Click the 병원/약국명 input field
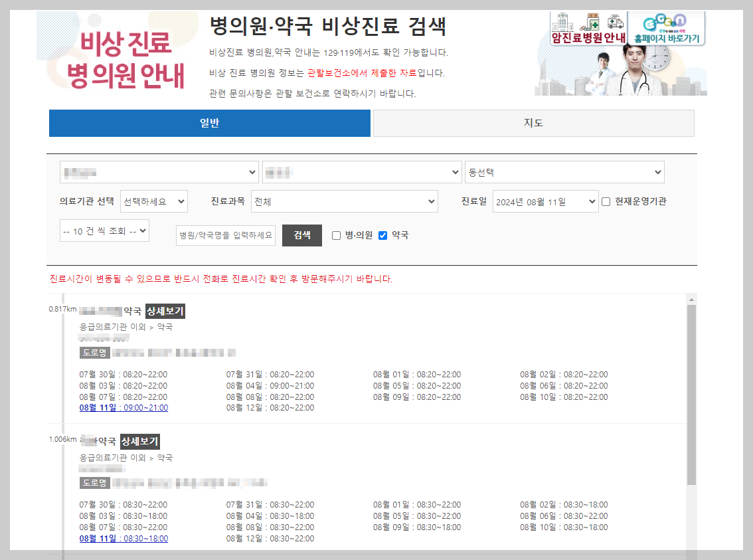Viewport: 753px width, 560px height. (x=226, y=235)
